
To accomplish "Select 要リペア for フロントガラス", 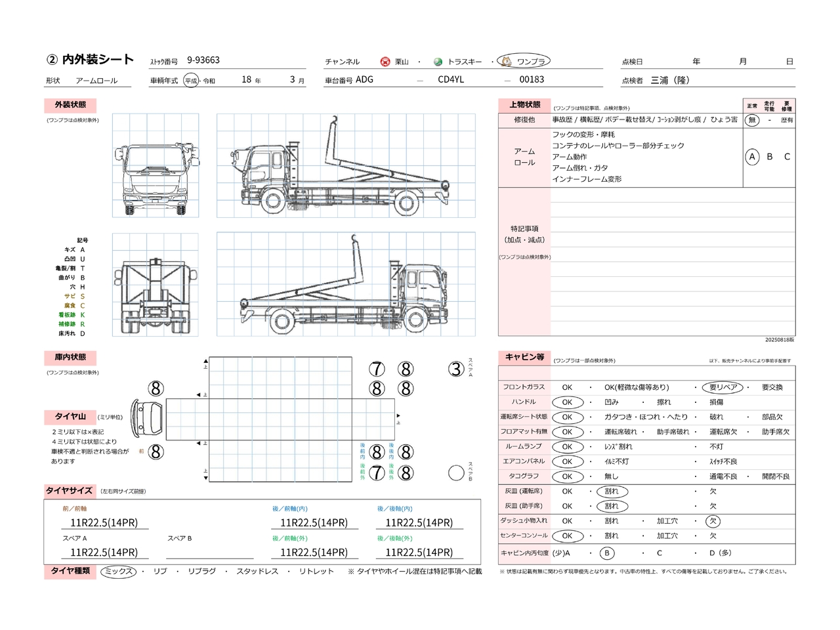I will tap(722, 387).
